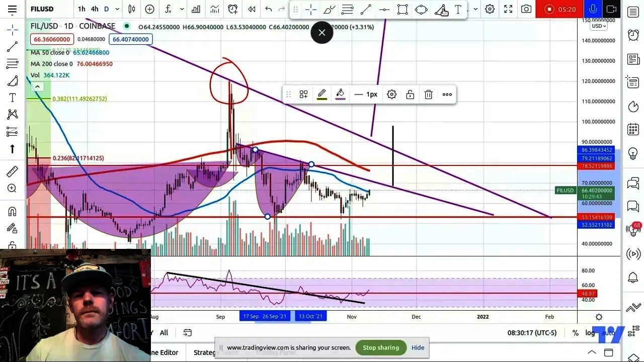Open the templates icon in drawing toolbar
The width and height of the screenshot is (644, 362).
tap(303, 94)
